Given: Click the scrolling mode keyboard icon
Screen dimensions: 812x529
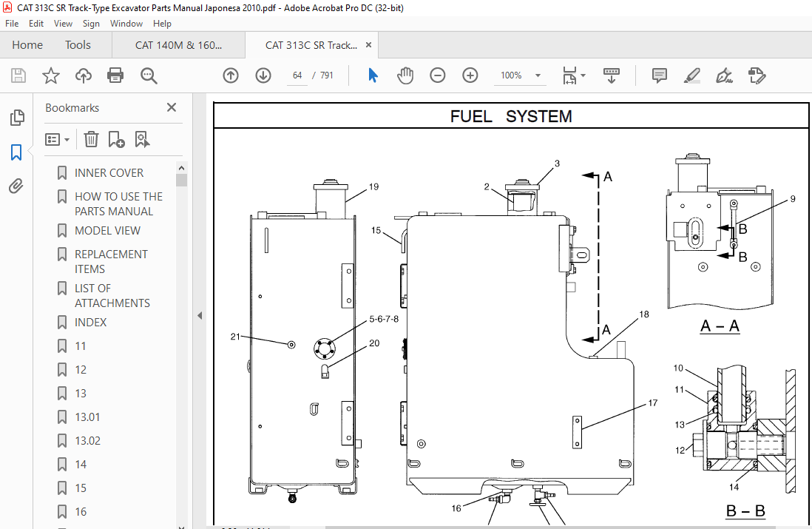Looking at the screenshot, I should (x=612, y=75).
